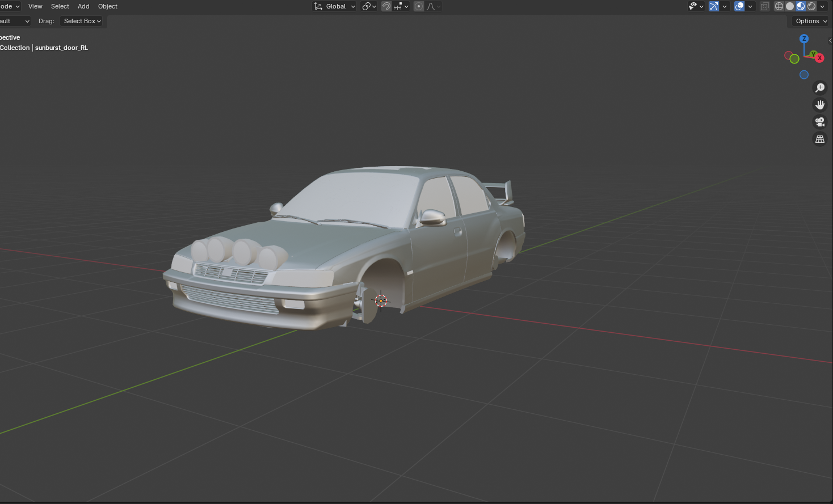Toggle proportional editing button
The height and width of the screenshot is (504, 833).
coord(419,6)
